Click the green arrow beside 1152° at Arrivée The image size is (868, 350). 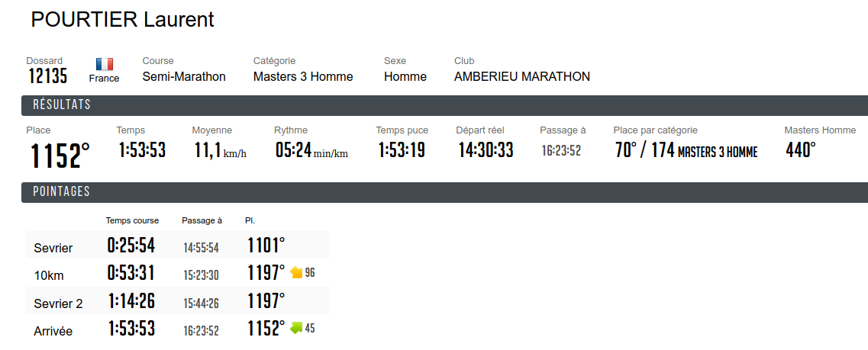pos(297,328)
